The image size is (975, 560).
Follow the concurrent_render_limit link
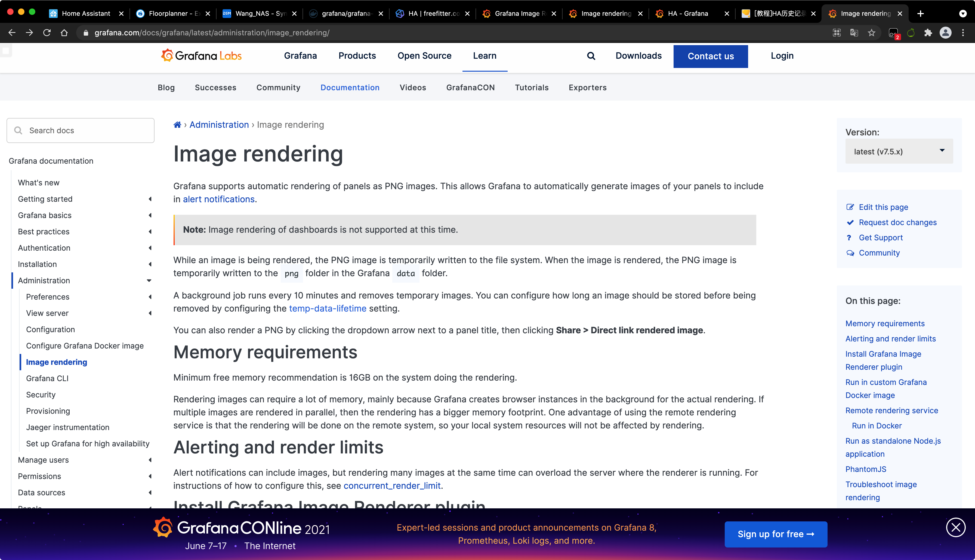pyautogui.click(x=392, y=486)
